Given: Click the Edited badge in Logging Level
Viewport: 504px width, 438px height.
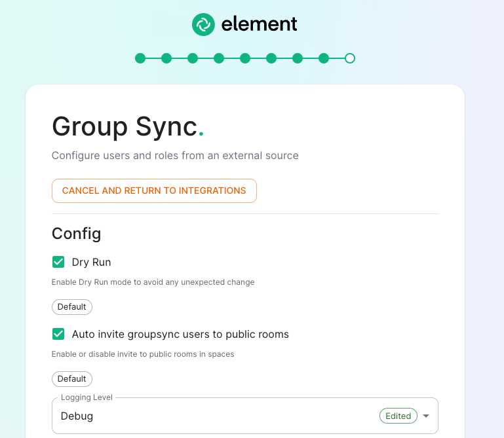Looking at the screenshot, I should pos(398,416).
